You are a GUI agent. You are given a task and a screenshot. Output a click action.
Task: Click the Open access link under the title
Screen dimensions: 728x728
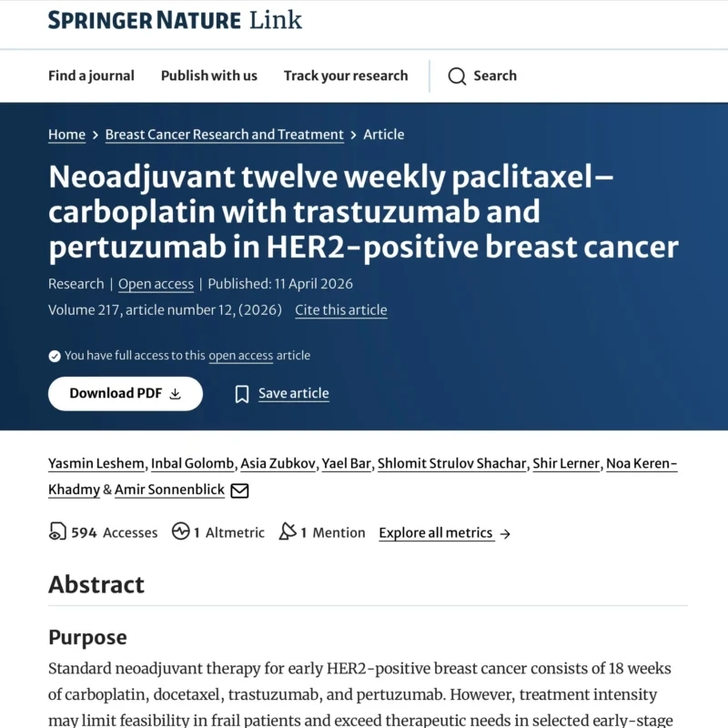click(156, 284)
